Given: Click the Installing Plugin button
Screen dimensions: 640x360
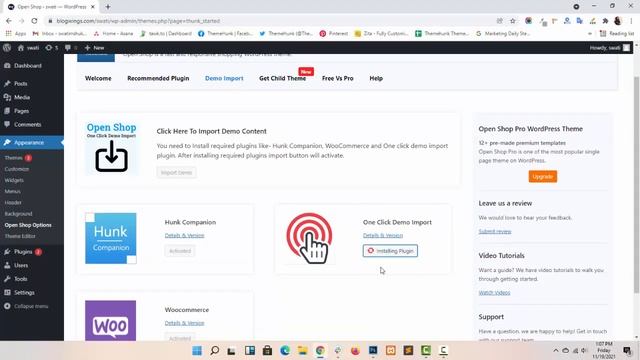Looking at the screenshot, I should [390, 251].
